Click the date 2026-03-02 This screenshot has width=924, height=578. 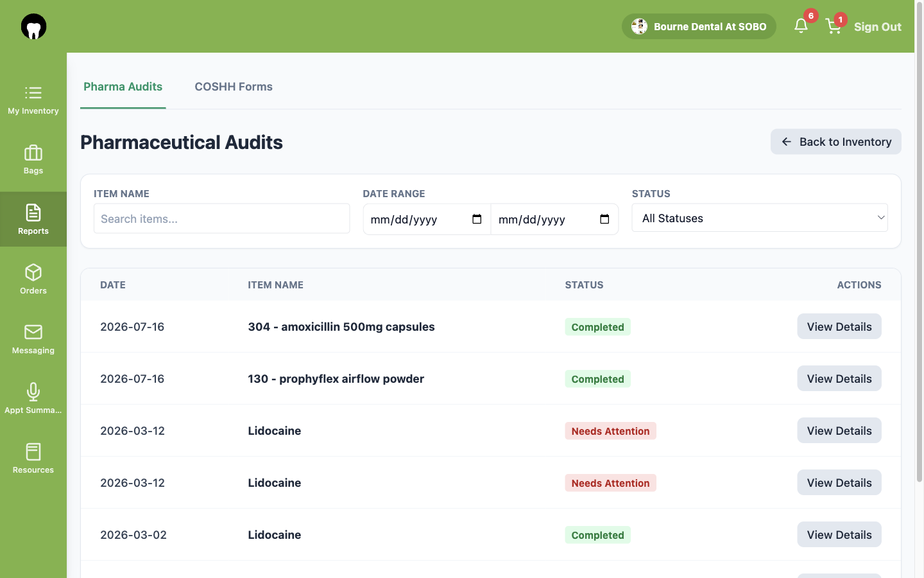[133, 535]
